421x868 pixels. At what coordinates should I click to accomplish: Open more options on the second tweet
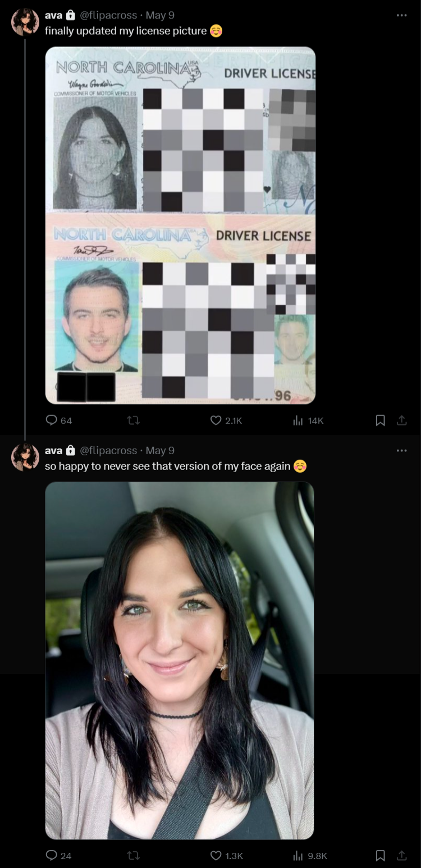(401, 450)
